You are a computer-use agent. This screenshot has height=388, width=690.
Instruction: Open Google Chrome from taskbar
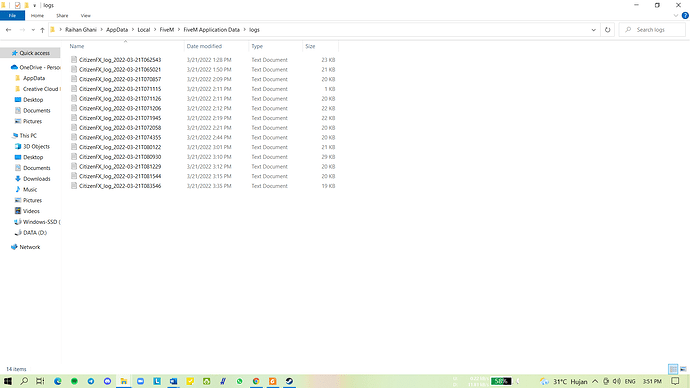click(x=256, y=381)
